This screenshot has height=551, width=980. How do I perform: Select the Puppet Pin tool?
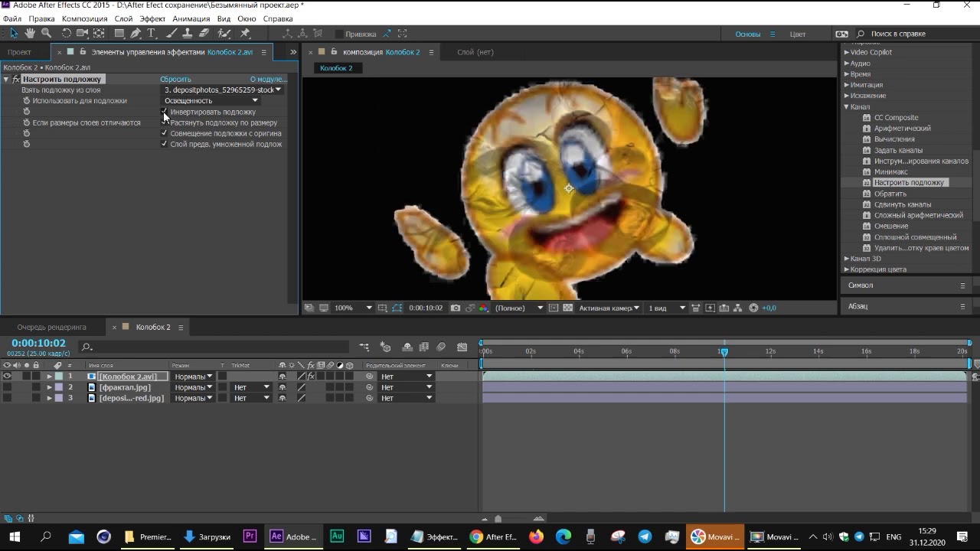pyautogui.click(x=245, y=34)
